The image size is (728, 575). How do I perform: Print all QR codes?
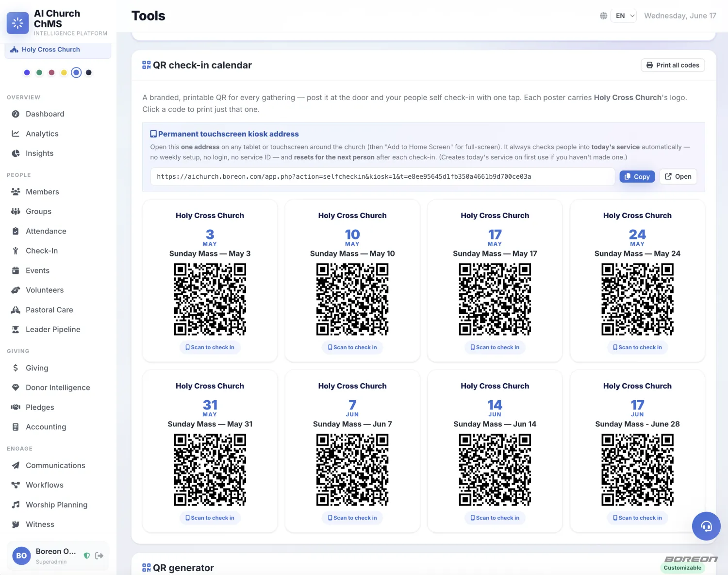coord(673,65)
